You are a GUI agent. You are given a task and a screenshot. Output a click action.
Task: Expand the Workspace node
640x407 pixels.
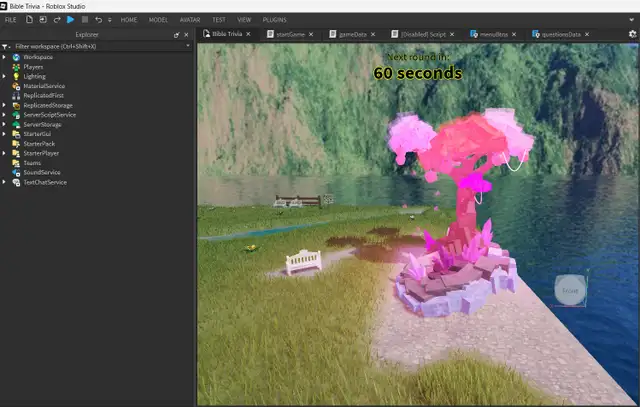click(4, 57)
